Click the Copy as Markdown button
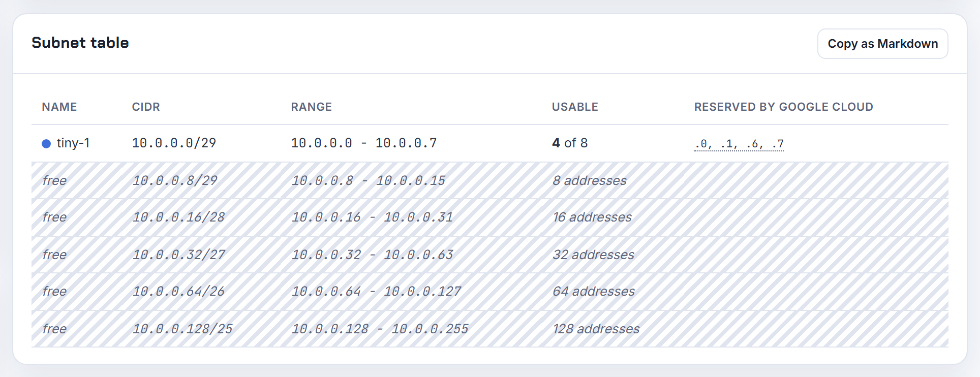 [x=882, y=44]
